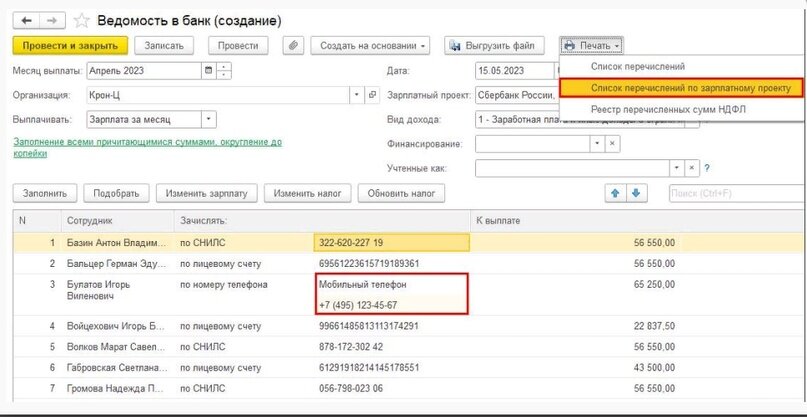This screenshot has width=807, height=417.
Task: Select Реестр перечисленных сумм НДФЛ
Action: 668,109
